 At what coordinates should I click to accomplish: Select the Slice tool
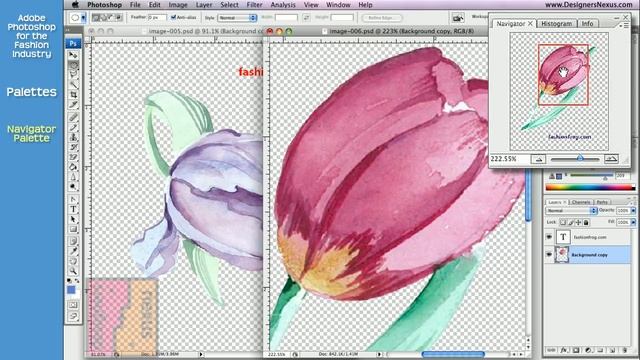click(73, 105)
